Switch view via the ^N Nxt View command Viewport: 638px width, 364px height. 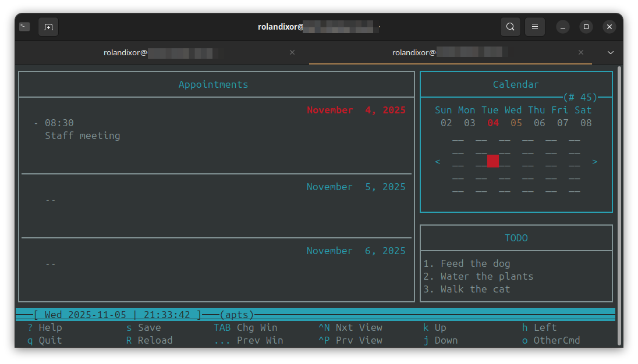coord(352,327)
